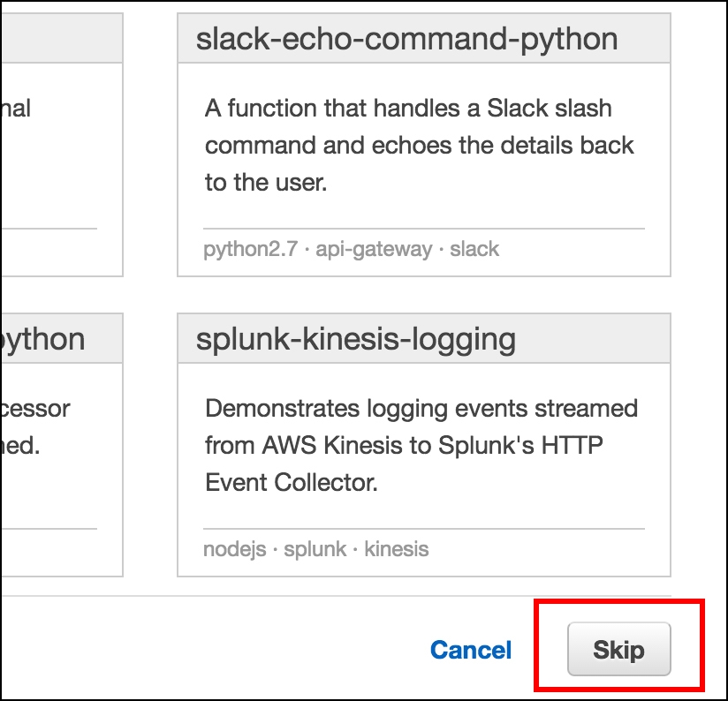Click the gray header of top-left partial card

coord(60,39)
